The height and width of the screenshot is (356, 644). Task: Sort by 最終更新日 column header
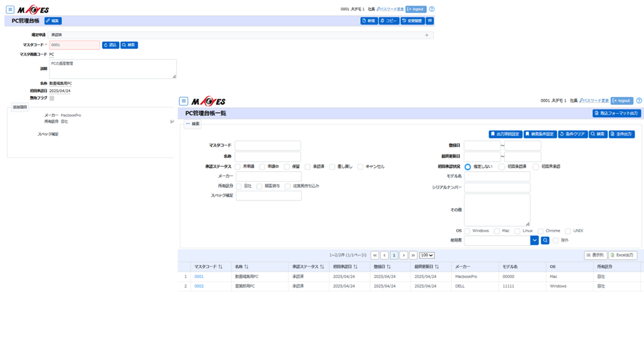427,267
